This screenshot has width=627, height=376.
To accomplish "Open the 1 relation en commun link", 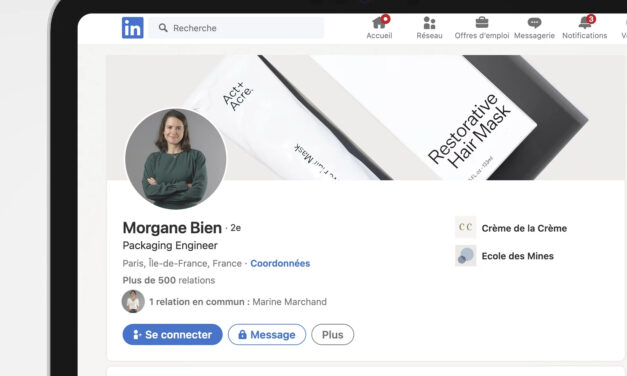I will (x=238, y=302).
